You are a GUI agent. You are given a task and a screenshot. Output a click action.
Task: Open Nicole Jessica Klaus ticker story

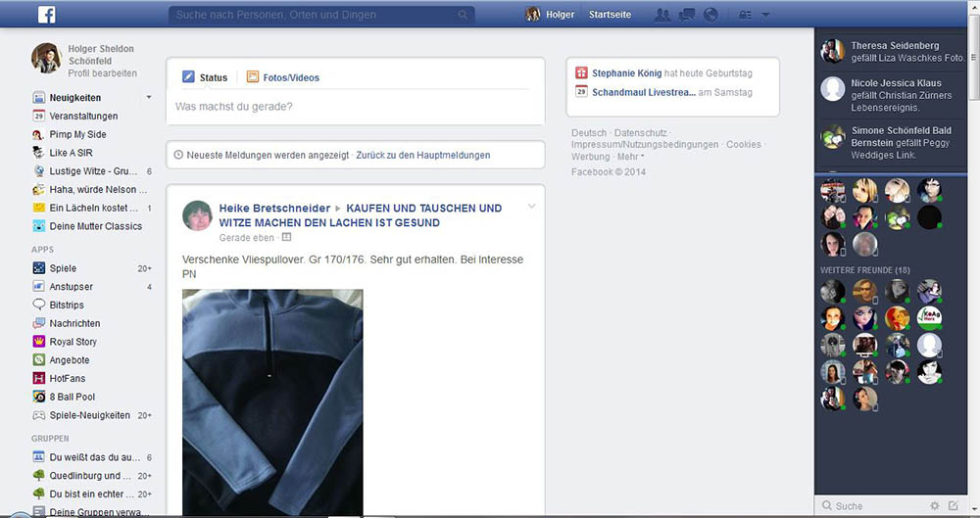(x=892, y=95)
